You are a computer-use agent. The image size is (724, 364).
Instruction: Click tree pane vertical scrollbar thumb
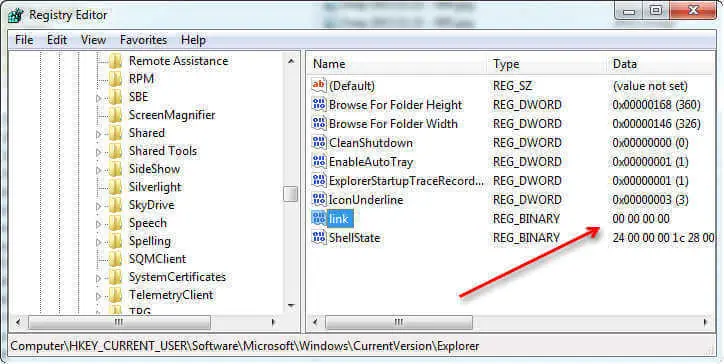click(290, 194)
